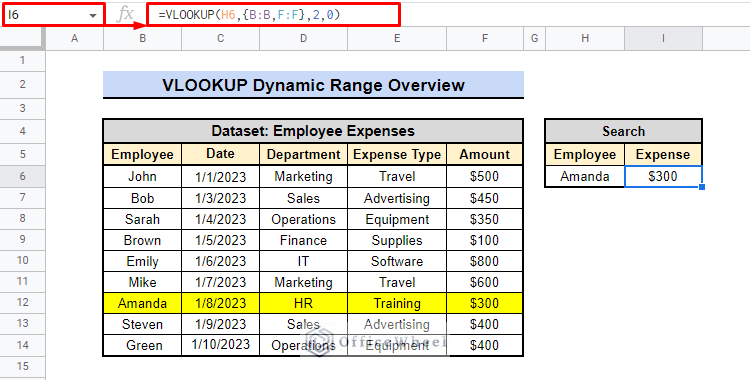Select the cell containing Brown
Viewport: 750px width, 380px height.
pos(143,240)
